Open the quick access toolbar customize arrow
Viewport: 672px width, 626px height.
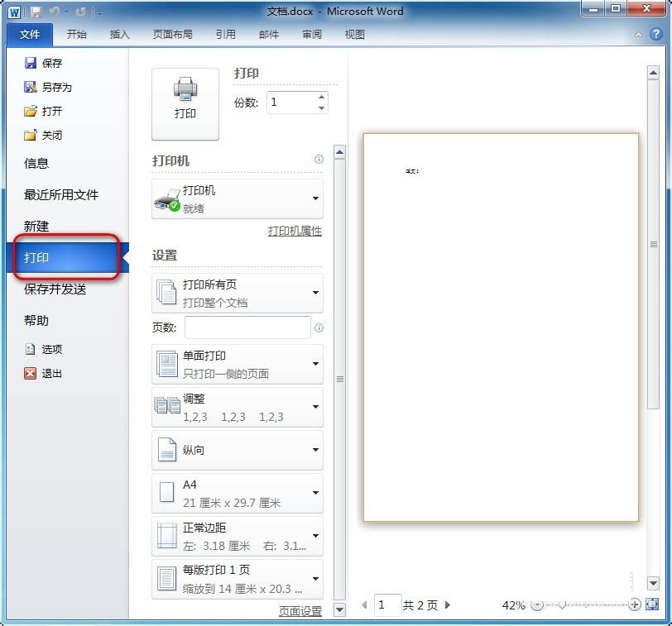click(98, 12)
